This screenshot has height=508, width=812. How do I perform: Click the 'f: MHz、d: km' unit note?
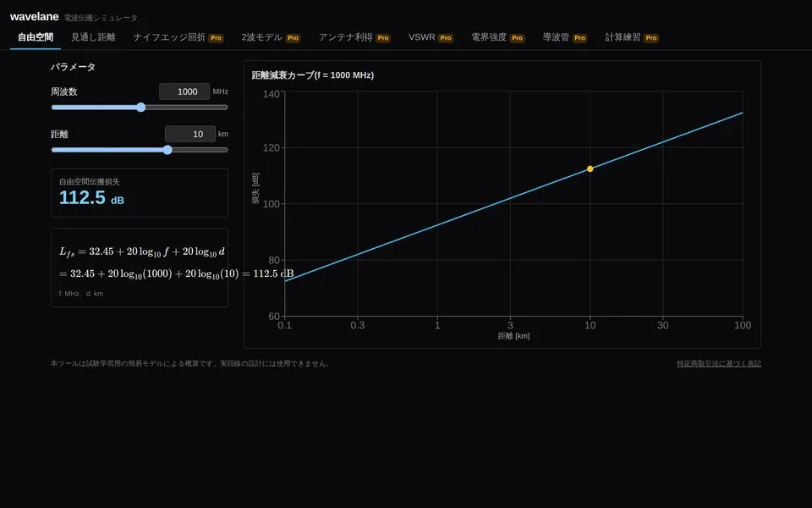point(81,294)
